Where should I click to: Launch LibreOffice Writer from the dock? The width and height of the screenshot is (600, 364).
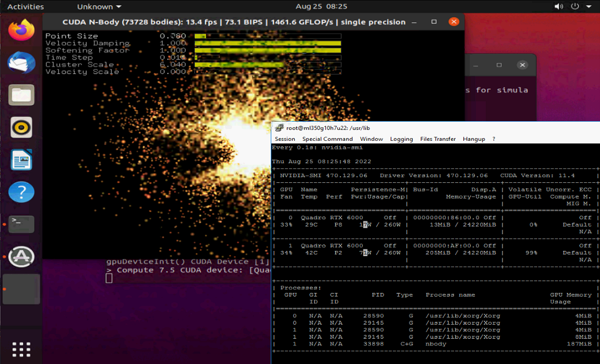tap(21, 160)
